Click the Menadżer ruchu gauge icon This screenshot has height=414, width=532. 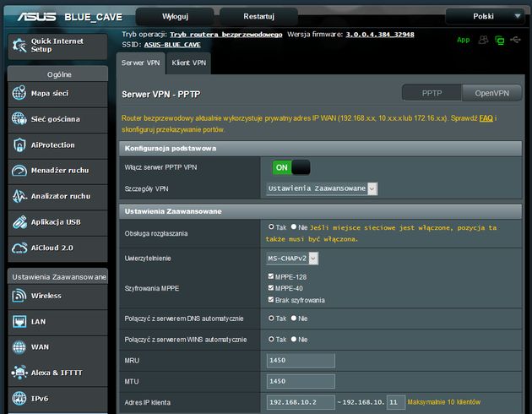pos(19,171)
